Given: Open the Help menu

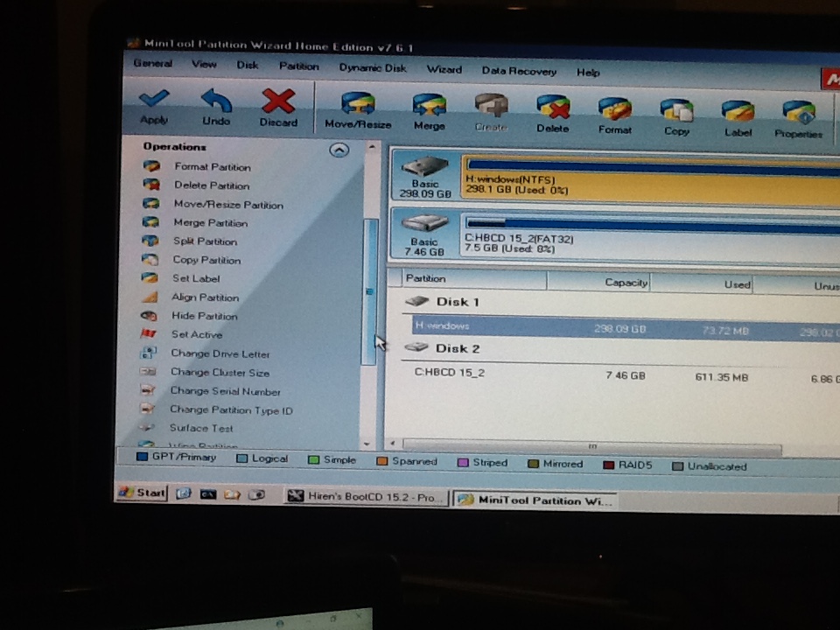Looking at the screenshot, I should coord(588,73).
